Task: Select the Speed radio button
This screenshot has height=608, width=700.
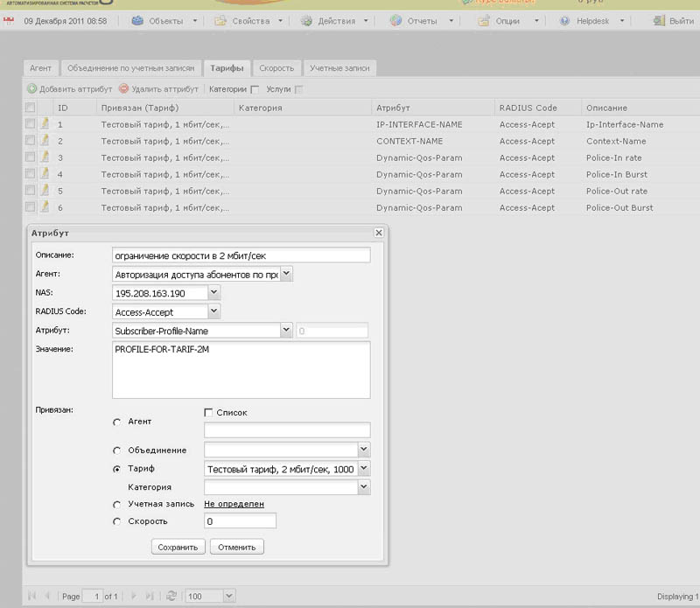Action: (x=117, y=521)
